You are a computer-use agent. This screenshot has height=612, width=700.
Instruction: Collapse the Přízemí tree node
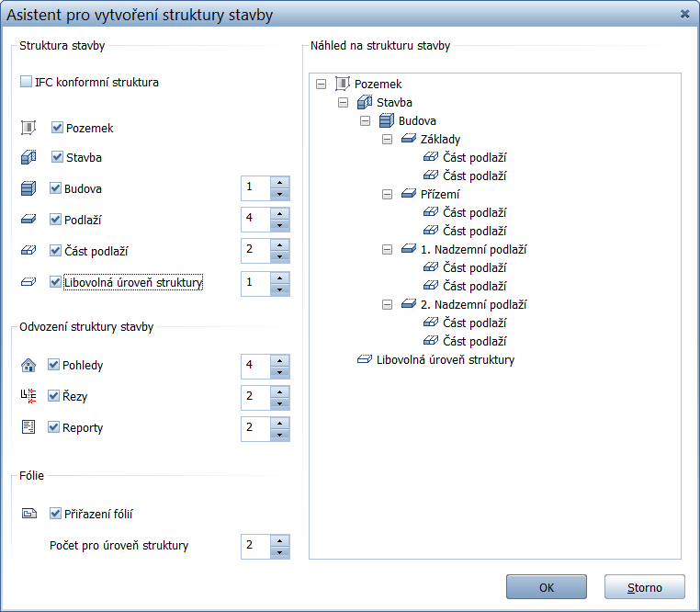click(x=387, y=194)
